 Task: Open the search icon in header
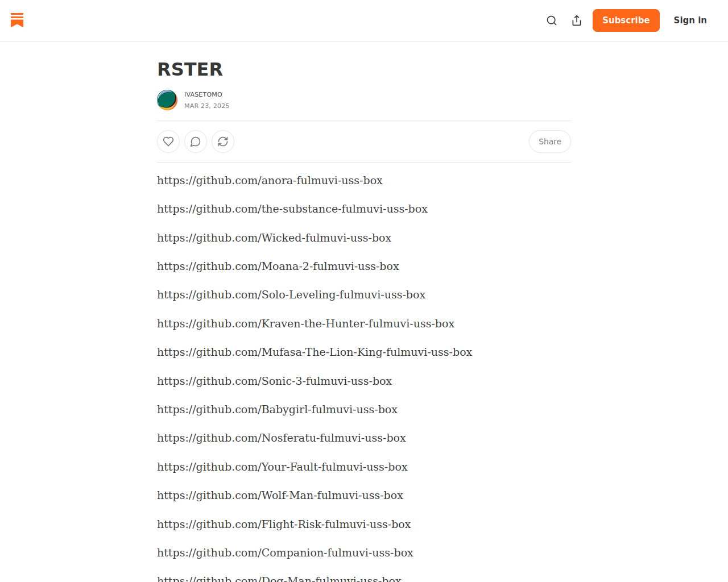click(552, 20)
